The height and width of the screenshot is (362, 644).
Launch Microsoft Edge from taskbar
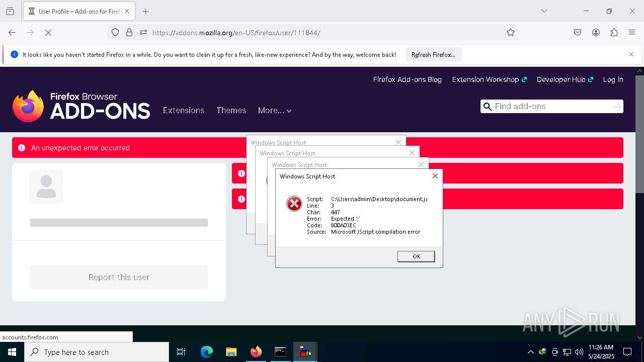coord(207,352)
